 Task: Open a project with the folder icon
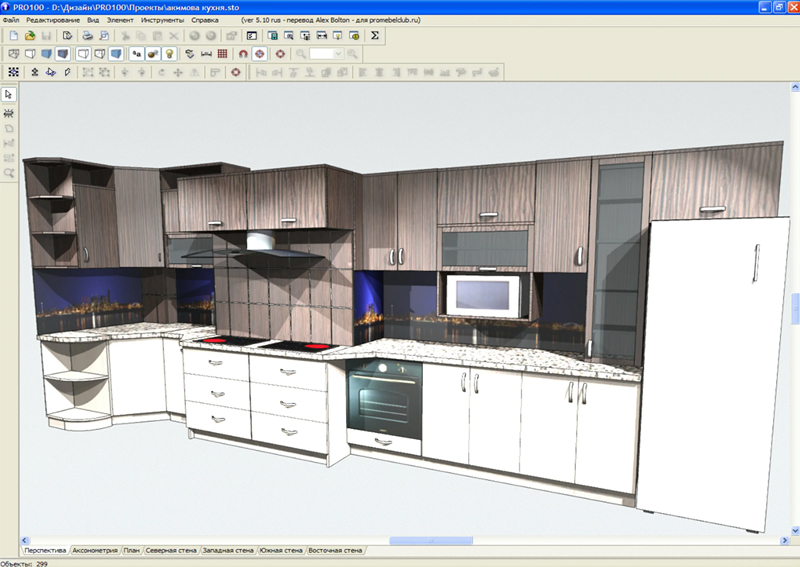(29, 35)
